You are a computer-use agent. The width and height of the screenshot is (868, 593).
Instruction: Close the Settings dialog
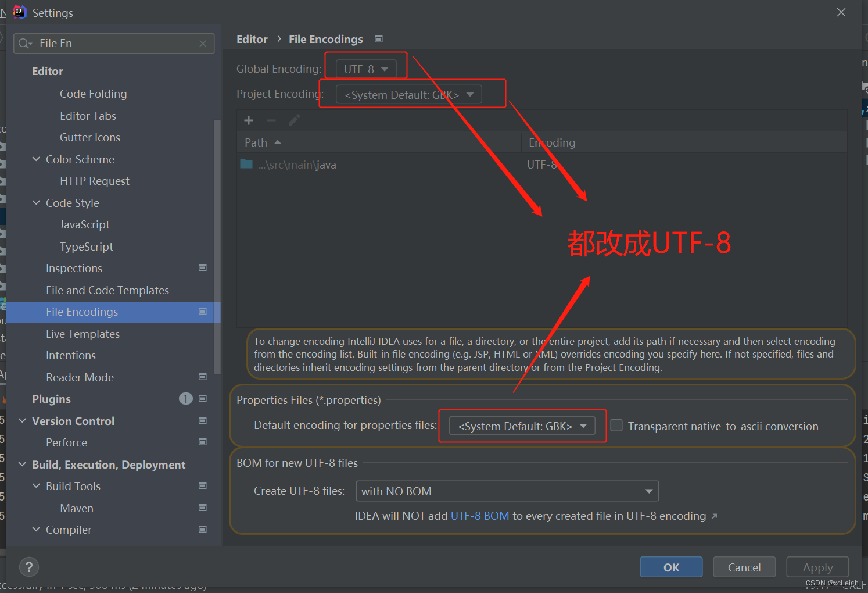pos(841,12)
